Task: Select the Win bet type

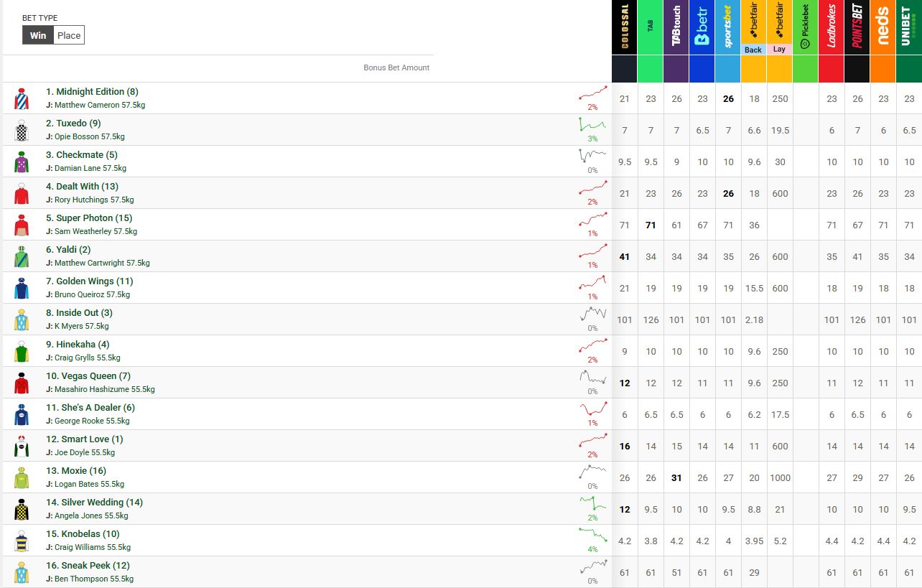Action: pyautogui.click(x=38, y=35)
